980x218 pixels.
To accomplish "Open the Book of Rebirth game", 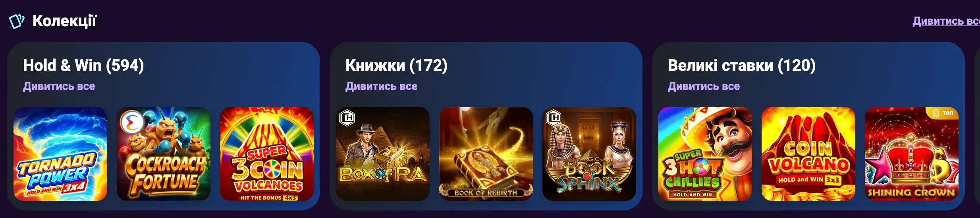I will click(486, 154).
